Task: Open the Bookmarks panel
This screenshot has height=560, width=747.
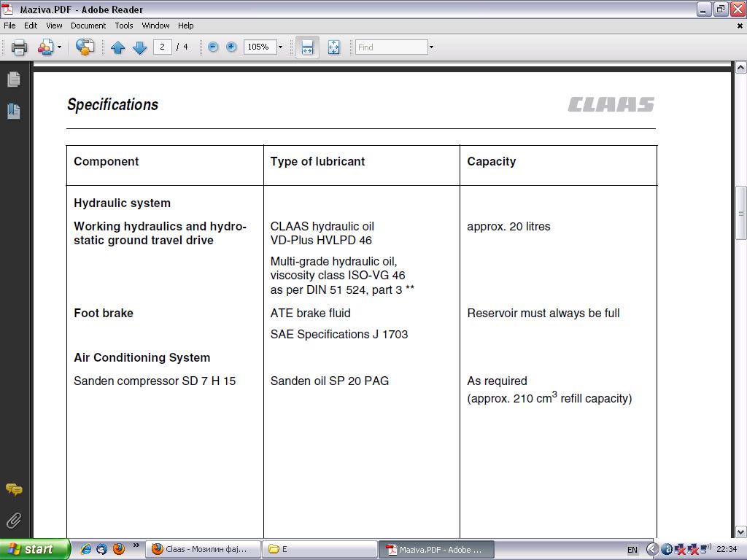Action: click(14, 111)
